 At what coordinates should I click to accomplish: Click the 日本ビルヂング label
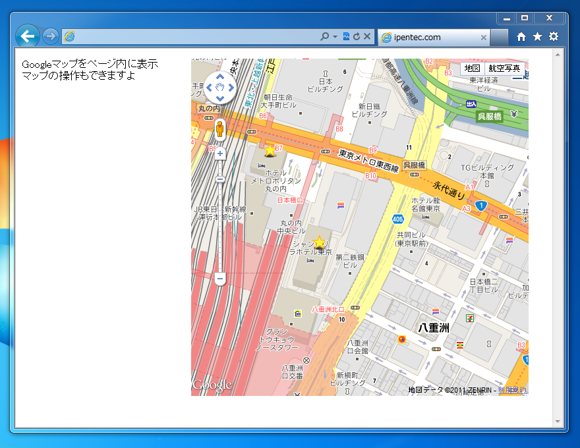click(326, 85)
